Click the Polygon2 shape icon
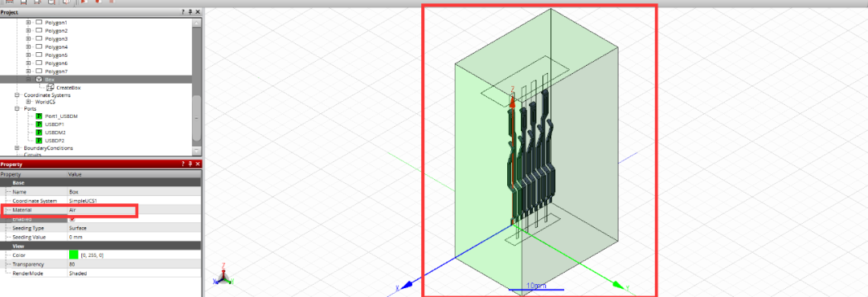The height and width of the screenshot is (297, 868). pyautogui.click(x=39, y=31)
